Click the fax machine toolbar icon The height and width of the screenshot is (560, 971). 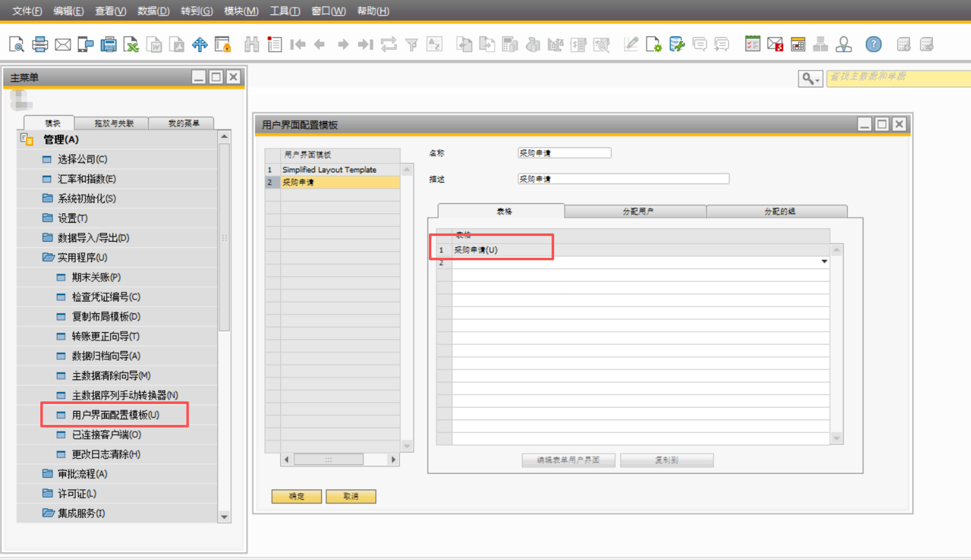tap(109, 44)
